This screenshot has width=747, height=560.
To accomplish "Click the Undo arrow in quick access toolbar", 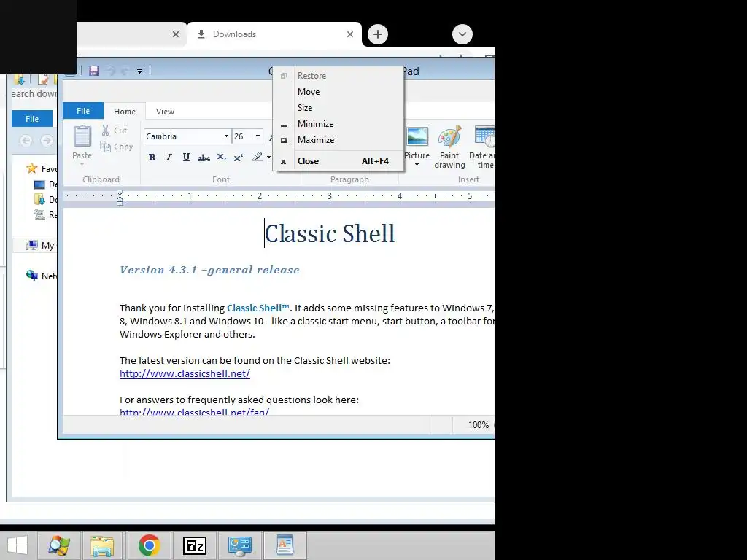I will 110,71.
